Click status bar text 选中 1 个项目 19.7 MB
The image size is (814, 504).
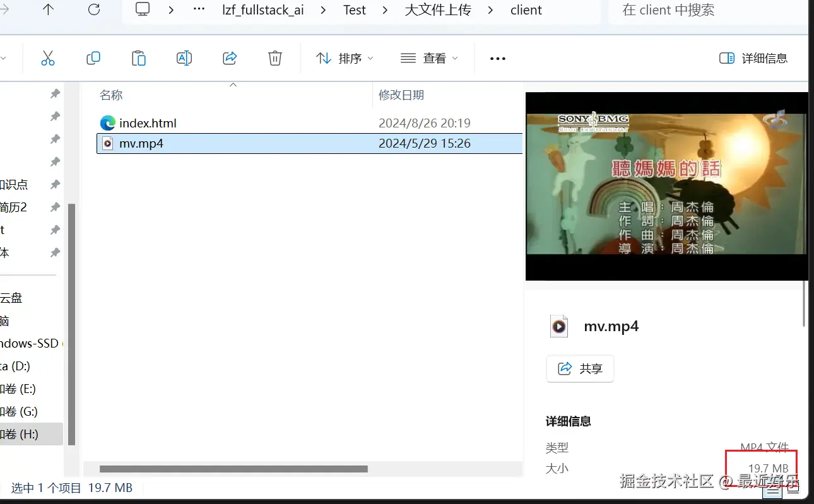pos(72,488)
